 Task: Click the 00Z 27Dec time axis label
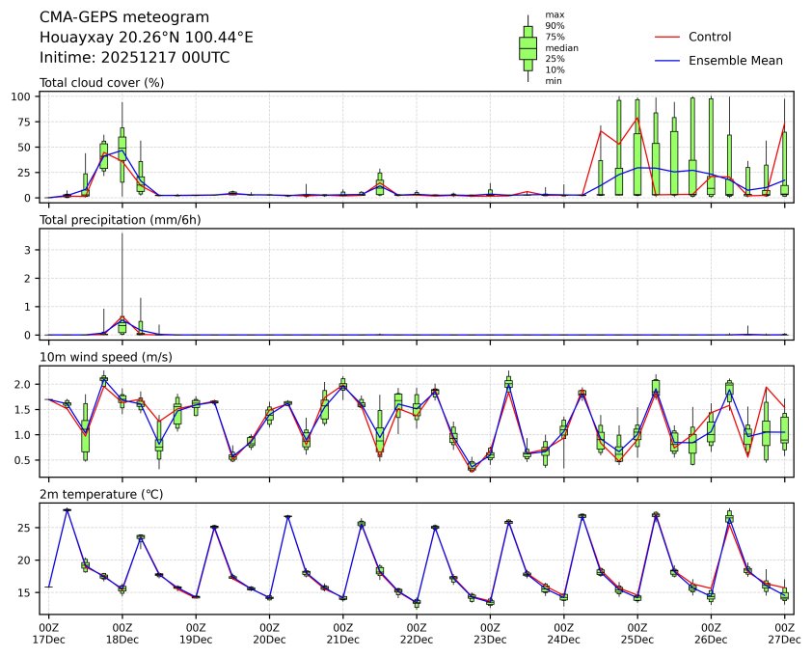[784, 633]
